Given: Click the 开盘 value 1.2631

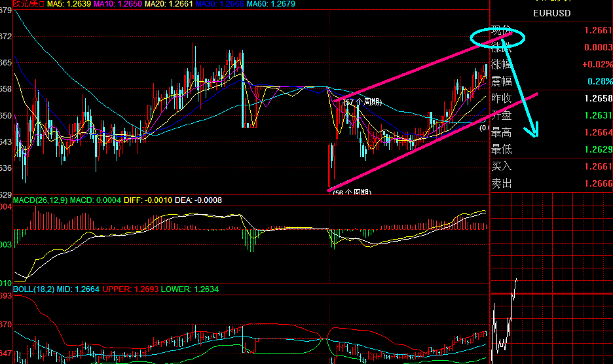Looking at the screenshot, I should coord(598,115).
